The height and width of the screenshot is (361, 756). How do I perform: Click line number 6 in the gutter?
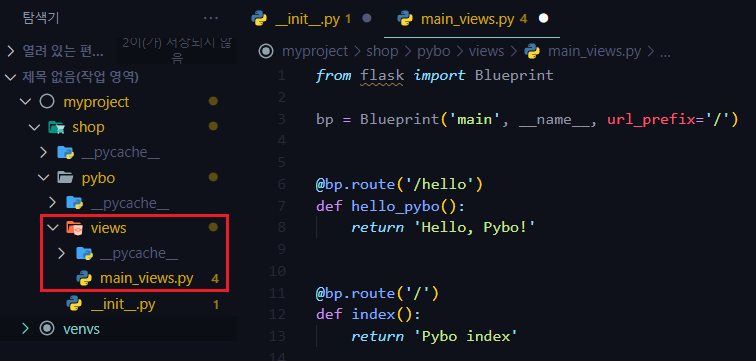click(281, 184)
